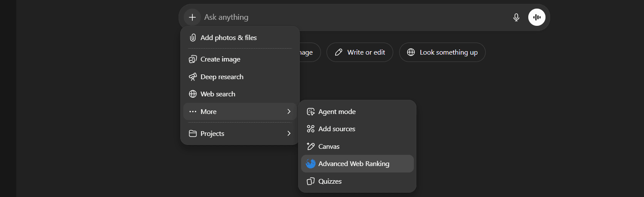This screenshot has width=644, height=197.
Task: Select Add sources in the submenu
Action: pos(357,129)
